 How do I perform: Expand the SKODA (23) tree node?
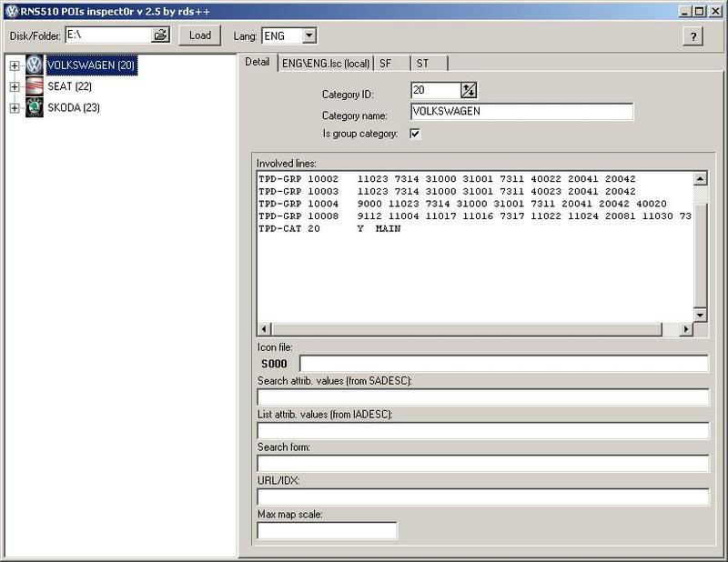pyautogui.click(x=15, y=108)
